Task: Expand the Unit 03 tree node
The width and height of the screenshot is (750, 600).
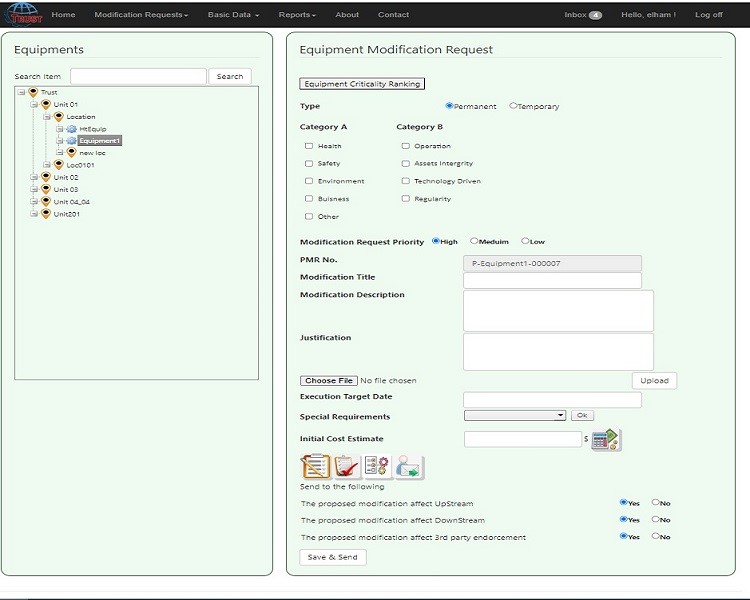Action: (x=33, y=189)
